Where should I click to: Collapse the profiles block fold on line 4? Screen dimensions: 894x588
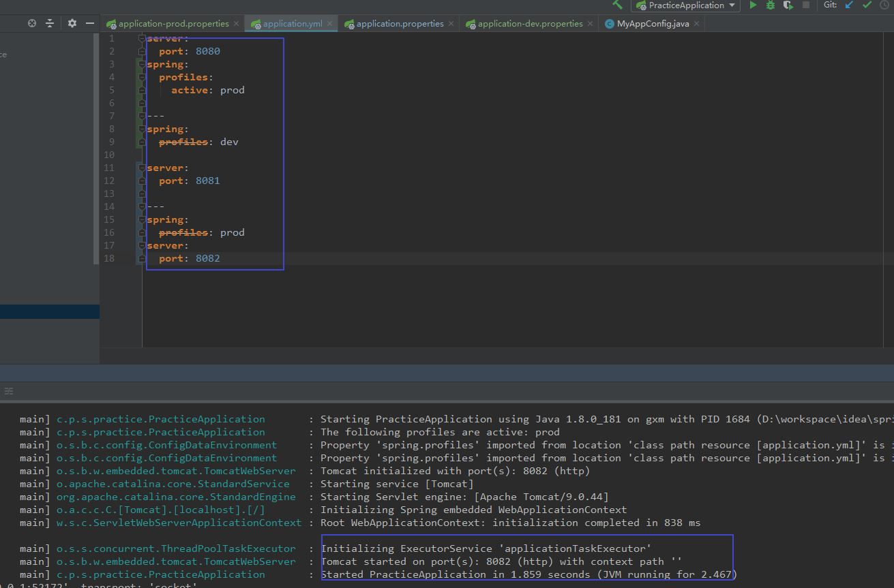[142, 77]
